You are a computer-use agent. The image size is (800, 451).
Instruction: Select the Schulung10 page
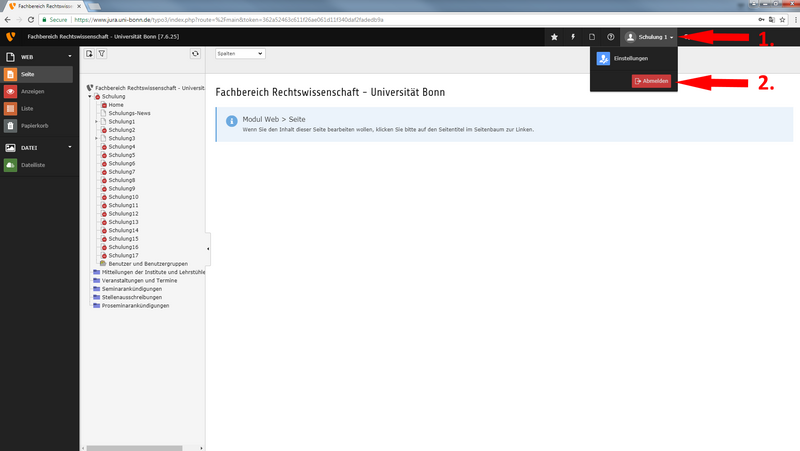point(123,197)
